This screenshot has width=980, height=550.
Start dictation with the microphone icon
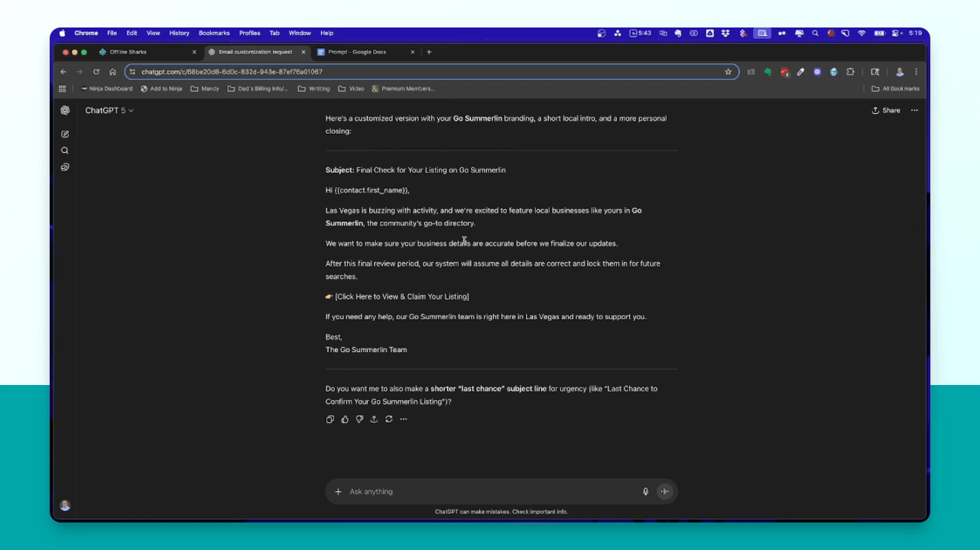645,492
